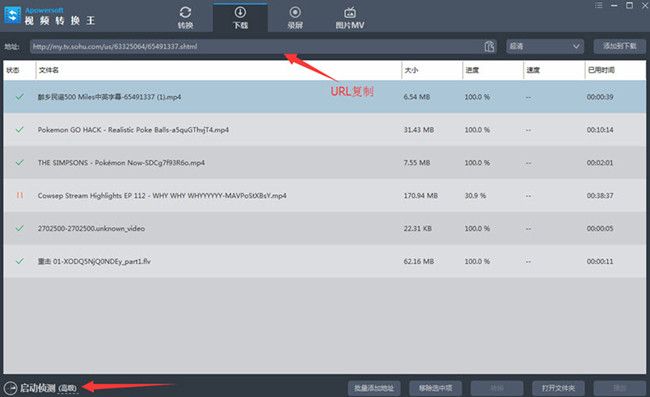
Task: Click the 62.16 MB size cell
Action: (419, 261)
